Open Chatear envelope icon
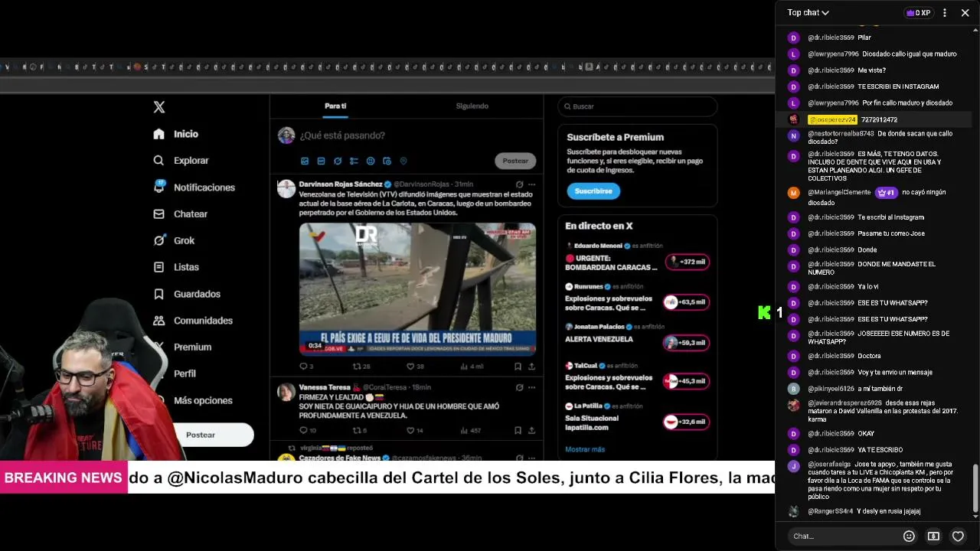This screenshot has width=980, height=551. 158,214
